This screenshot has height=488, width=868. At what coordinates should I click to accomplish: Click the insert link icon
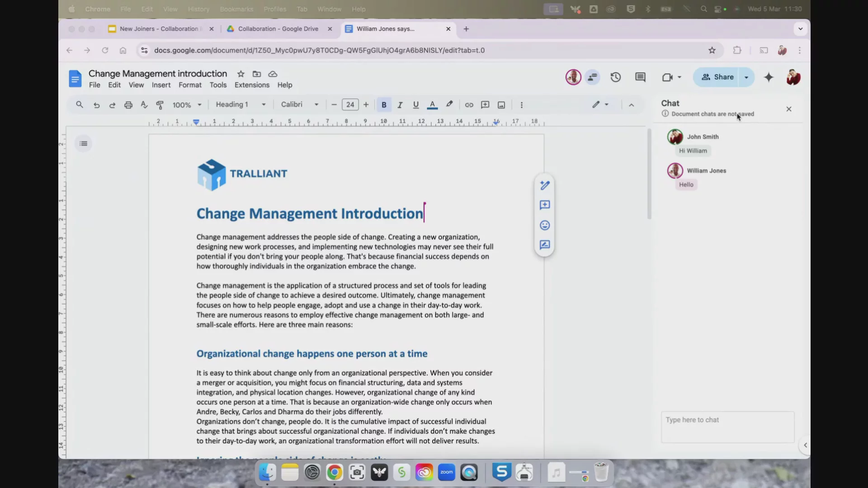click(469, 105)
